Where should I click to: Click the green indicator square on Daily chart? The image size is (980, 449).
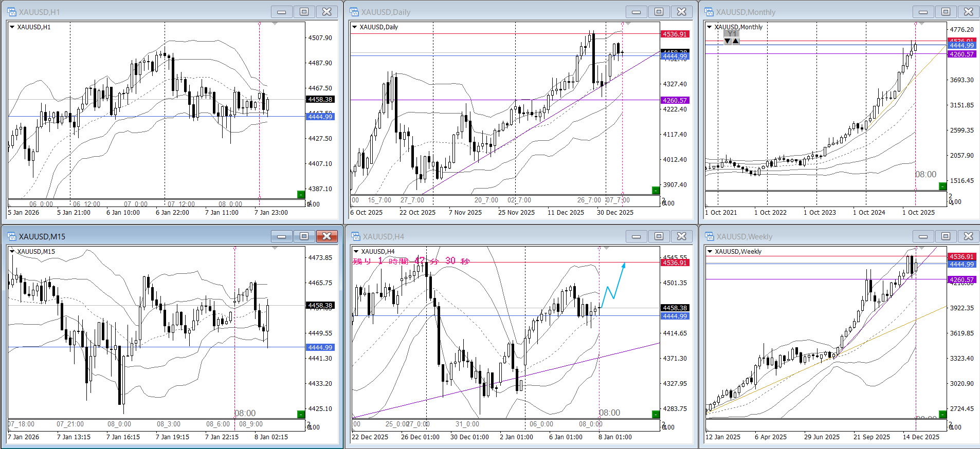[656, 191]
